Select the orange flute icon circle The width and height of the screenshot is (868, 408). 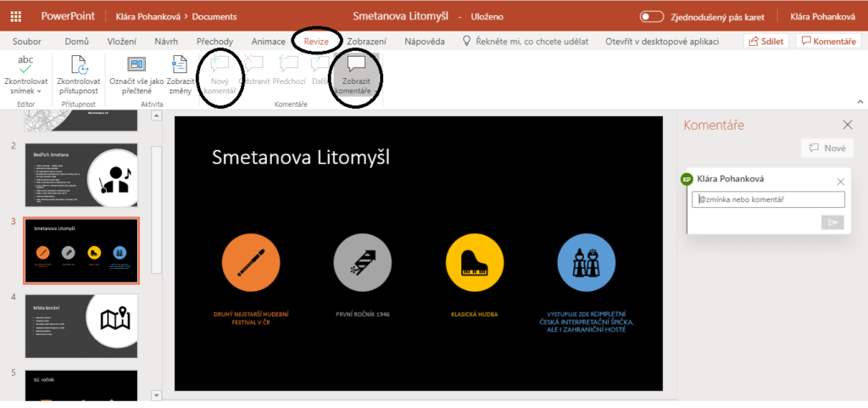coord(249,263)
